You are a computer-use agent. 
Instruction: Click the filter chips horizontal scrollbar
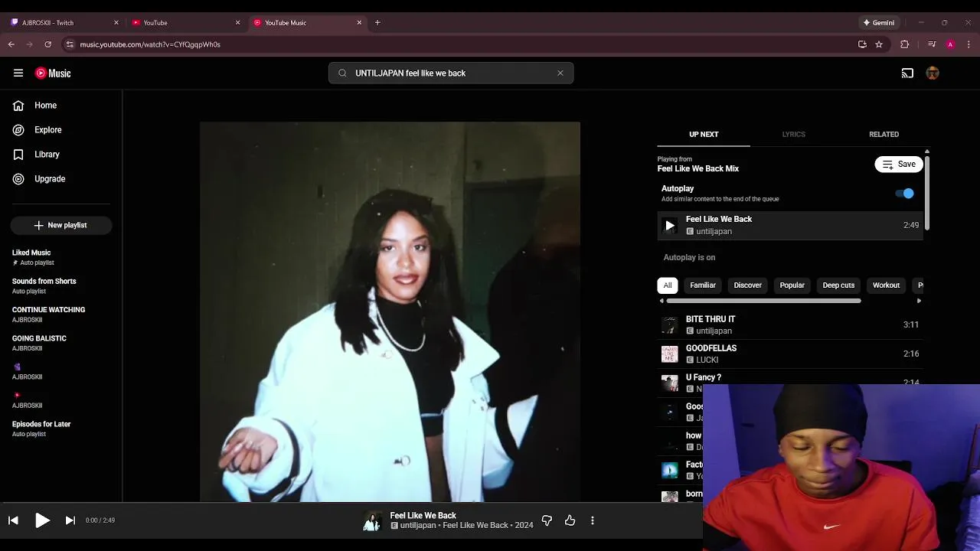763,301
